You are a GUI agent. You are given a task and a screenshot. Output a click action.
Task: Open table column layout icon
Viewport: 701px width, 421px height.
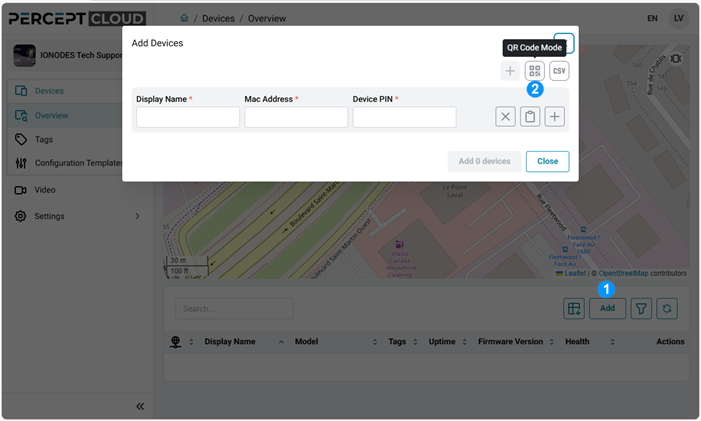[574, 308]
